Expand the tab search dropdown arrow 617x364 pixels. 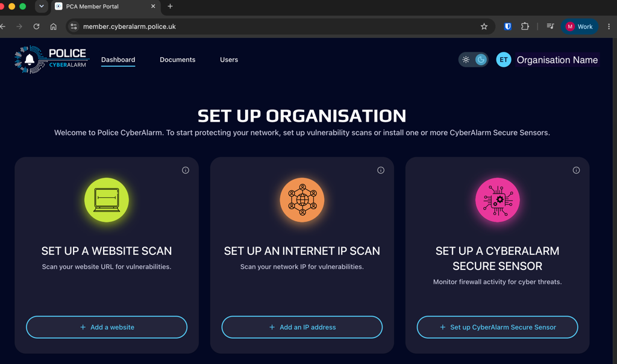(42, 6)
